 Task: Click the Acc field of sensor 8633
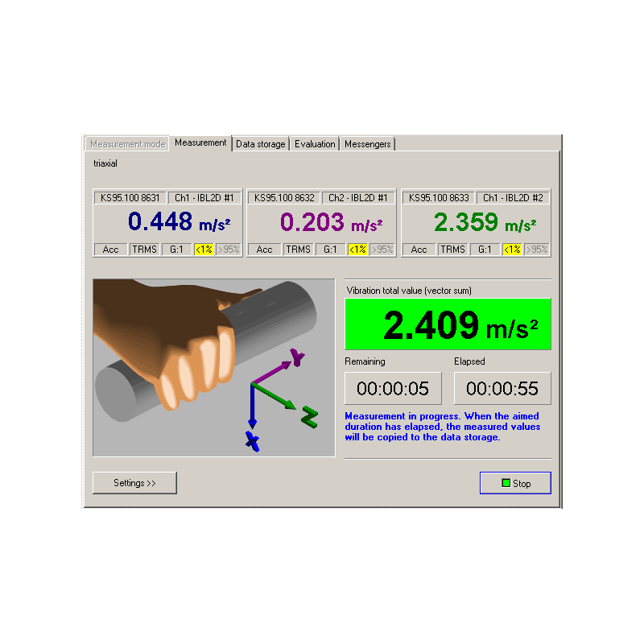(419, 250)
